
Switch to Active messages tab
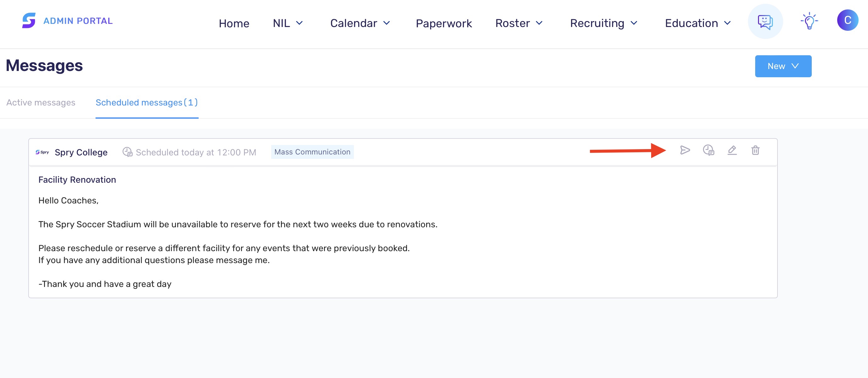click(x=41, y=103)
